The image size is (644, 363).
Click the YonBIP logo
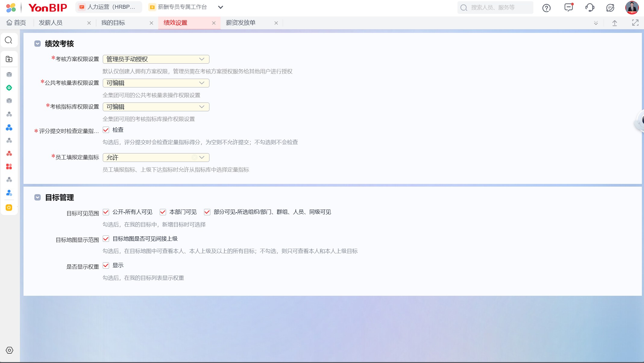click(48, 8)
